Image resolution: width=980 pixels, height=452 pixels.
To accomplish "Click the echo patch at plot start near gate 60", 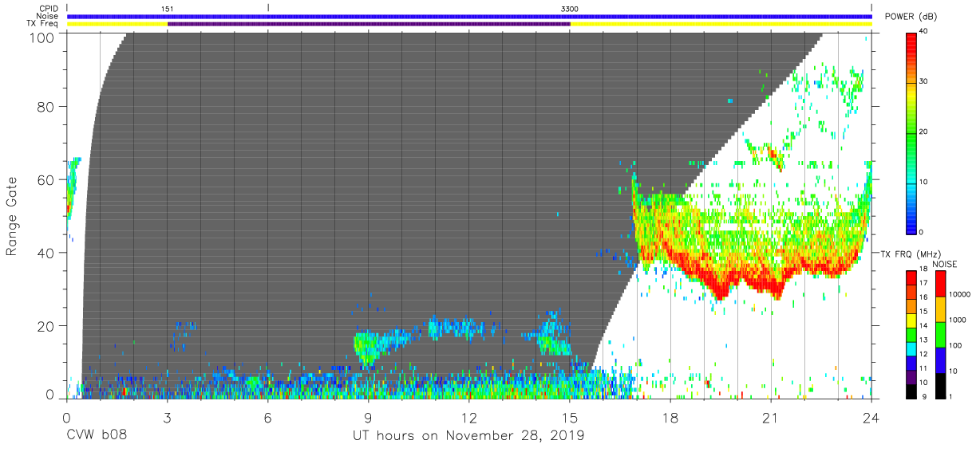I will pos(73,187).
